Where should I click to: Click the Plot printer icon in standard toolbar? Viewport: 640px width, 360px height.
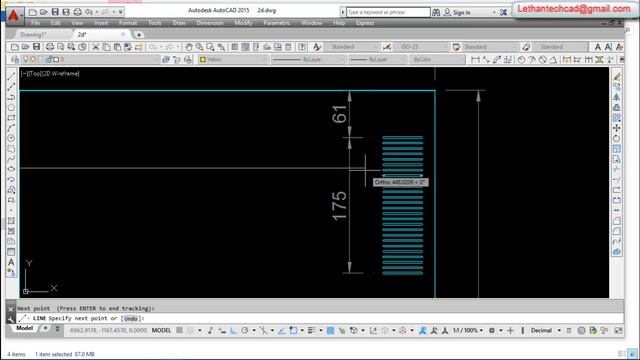pos(50,47)
